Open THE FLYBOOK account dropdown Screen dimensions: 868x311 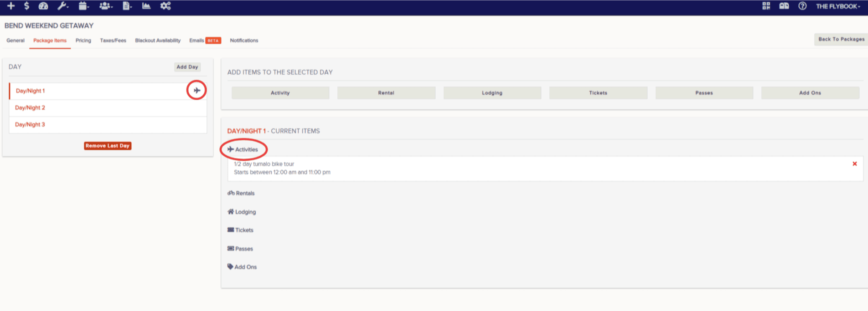tap(838, 6)
